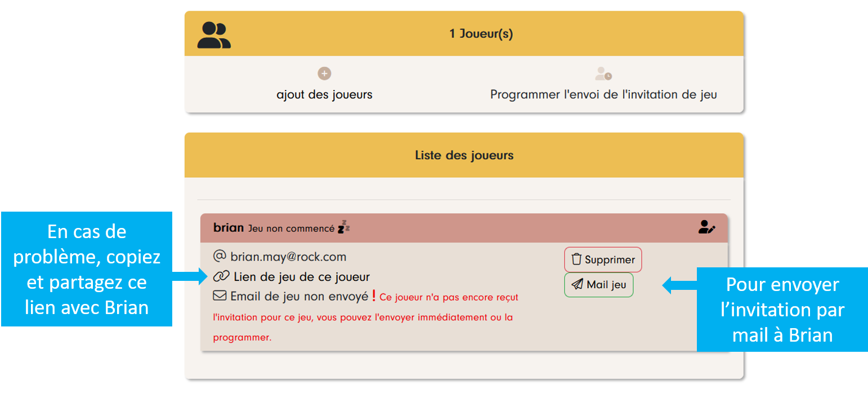This screenshot has height=394, width=868.
Task: Click the @ email icon
Action: click(220, 257)
